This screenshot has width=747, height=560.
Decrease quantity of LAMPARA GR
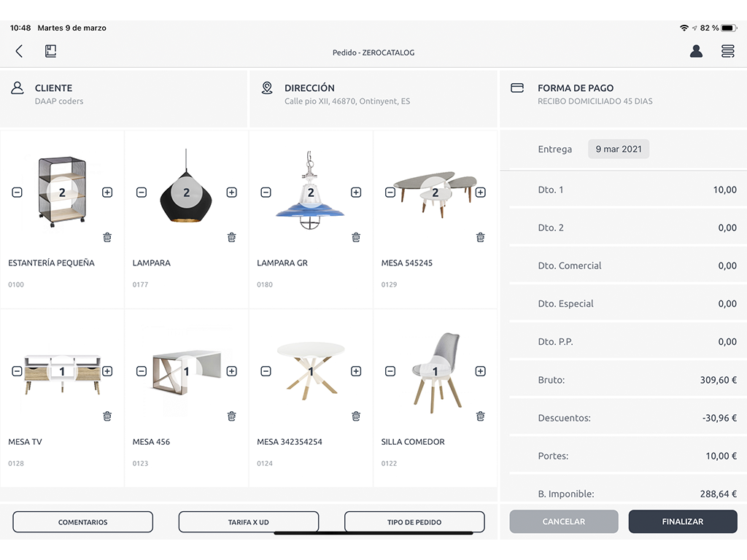tap(266, 192)
